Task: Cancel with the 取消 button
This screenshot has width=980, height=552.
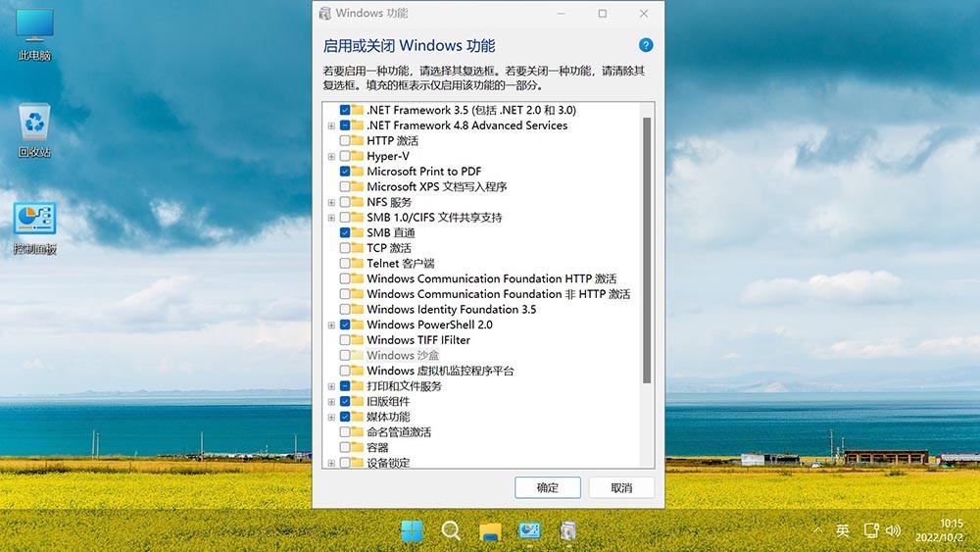Action: click(x=621, y=487)
